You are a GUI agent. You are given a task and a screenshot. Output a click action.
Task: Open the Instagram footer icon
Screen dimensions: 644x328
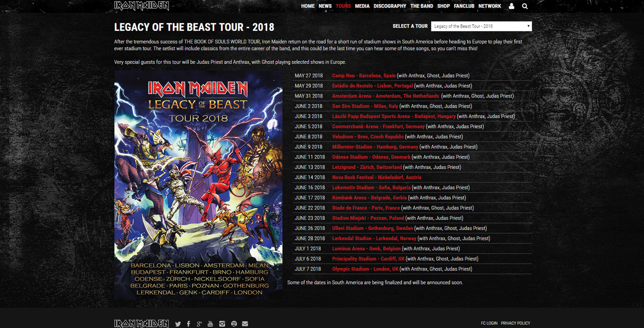(222, 324)
